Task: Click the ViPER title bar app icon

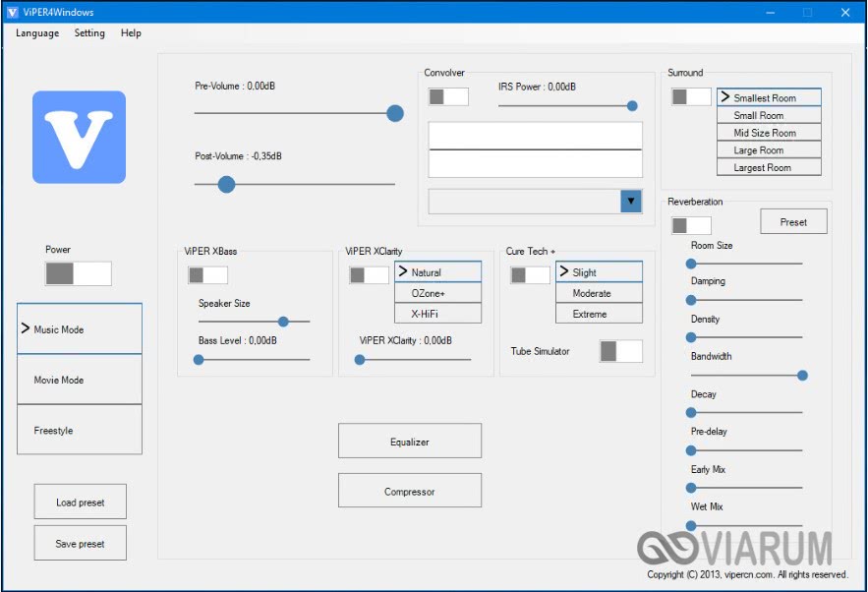Action: coord(13,12)
